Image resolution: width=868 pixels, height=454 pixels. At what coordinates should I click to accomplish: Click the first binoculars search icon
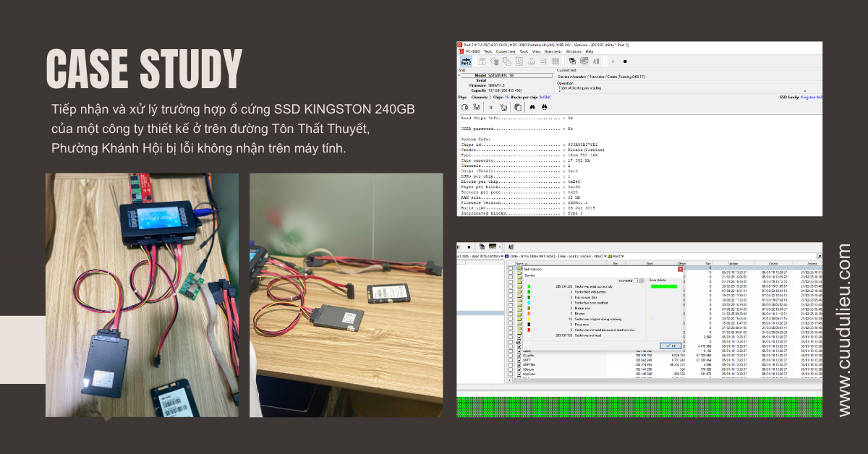(532, 107)
